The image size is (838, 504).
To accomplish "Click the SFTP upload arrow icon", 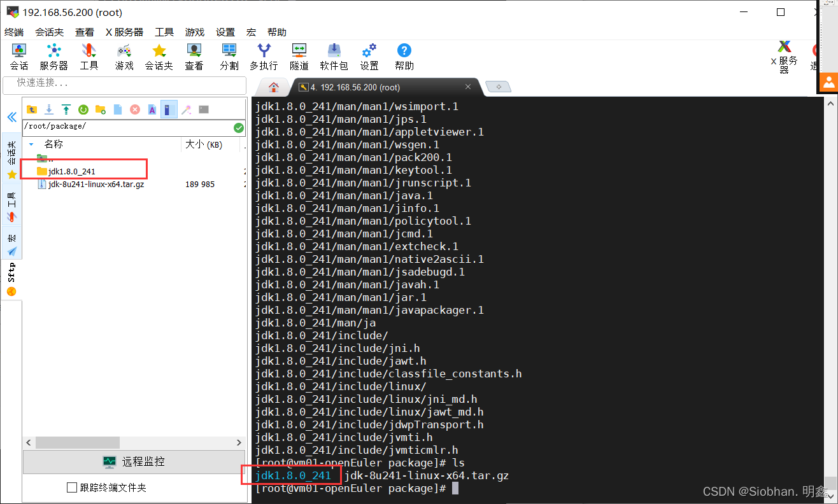I will pos(66,109).
